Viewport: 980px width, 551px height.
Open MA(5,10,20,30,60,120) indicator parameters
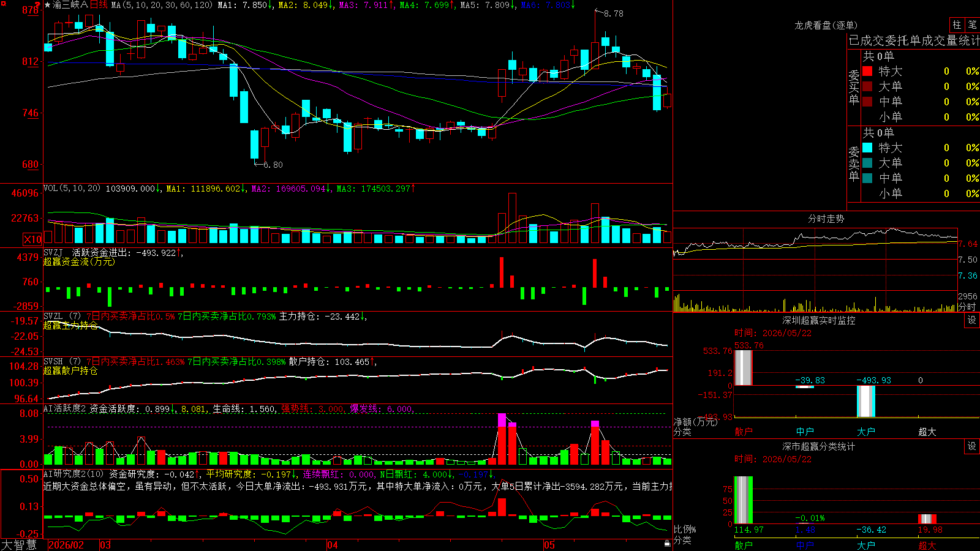pyautogui.click(x=162, y=5)
